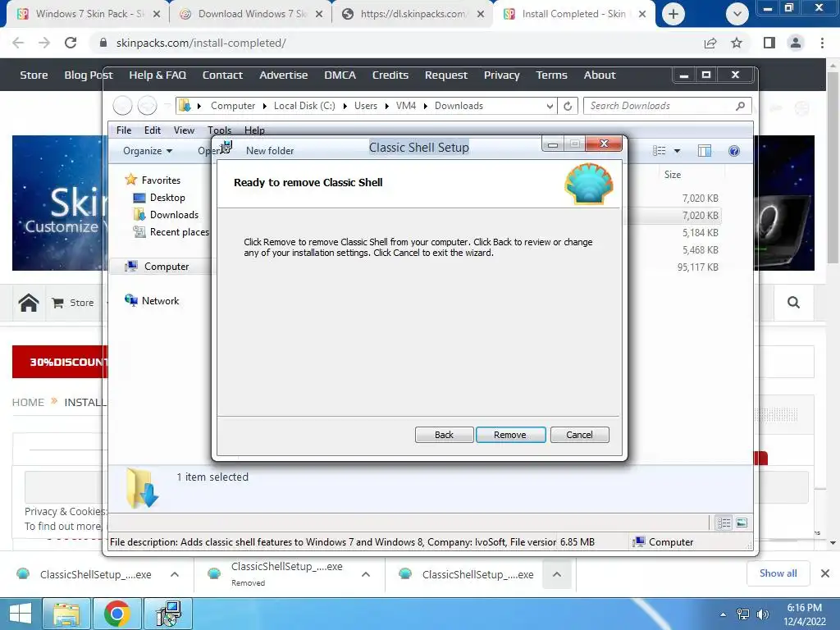Open Contact page link
Screen dimensions: 840x630
[x=222, y=75]
